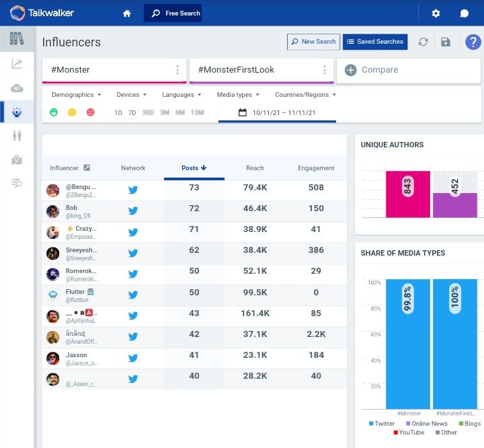Sort by the Reach column

tap(255, 167)
